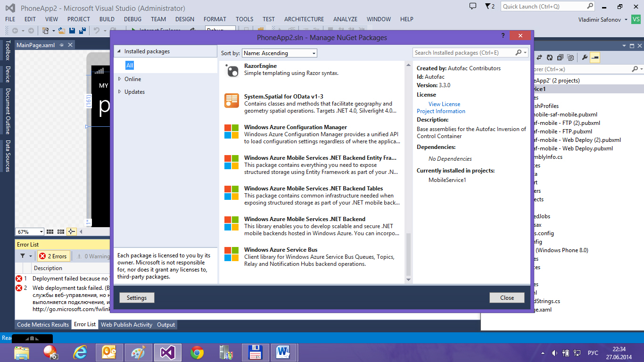This screenshot has width=644, height=362.
Task: Open the Toolbox side panel tab
Action: coord(8,50)
